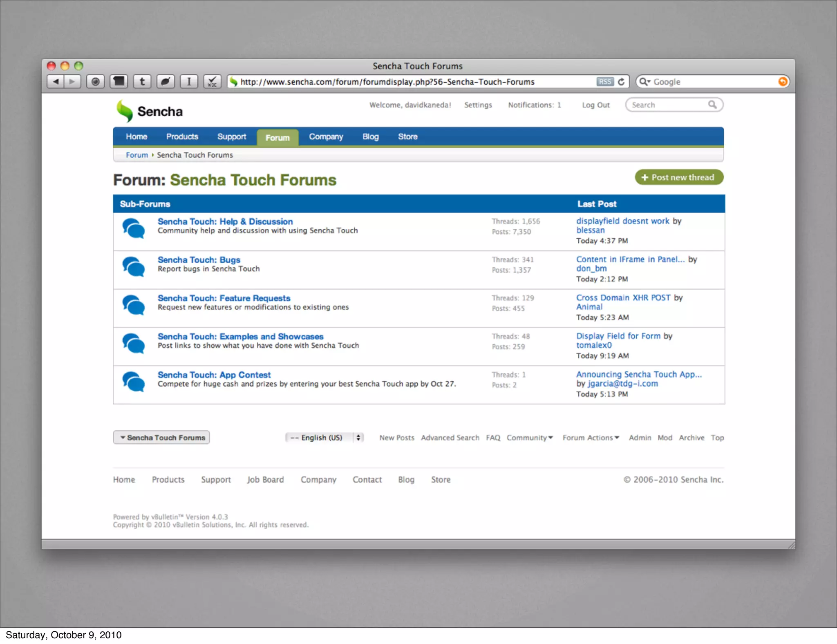Open Sencha Touch: Bugs forum

click(x=199, y=260)
